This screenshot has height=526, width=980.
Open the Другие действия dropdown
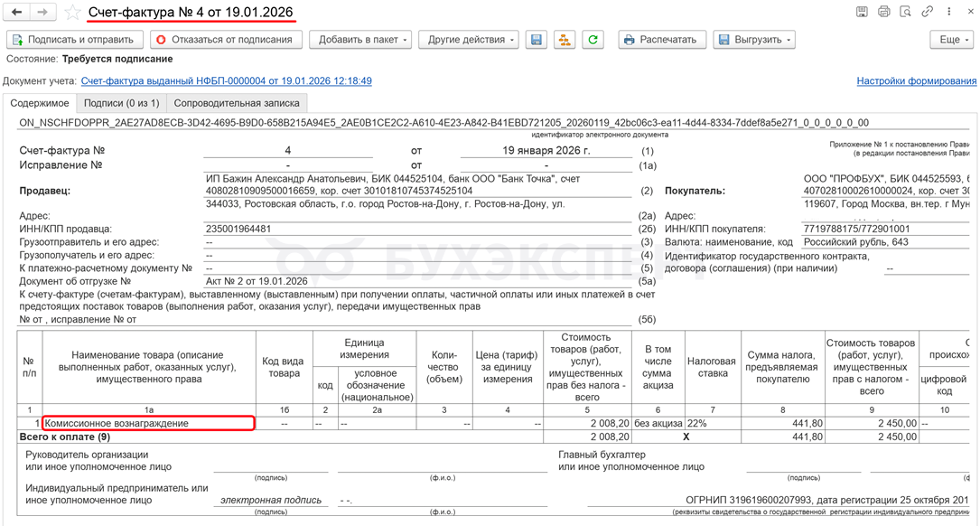click(x=470, y=40)
